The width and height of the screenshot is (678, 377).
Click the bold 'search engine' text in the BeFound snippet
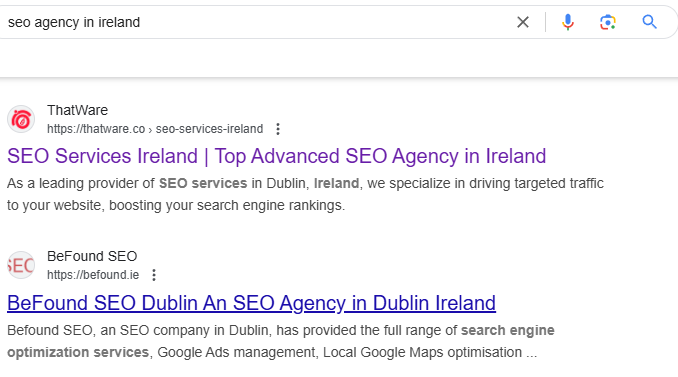(508, 330)
